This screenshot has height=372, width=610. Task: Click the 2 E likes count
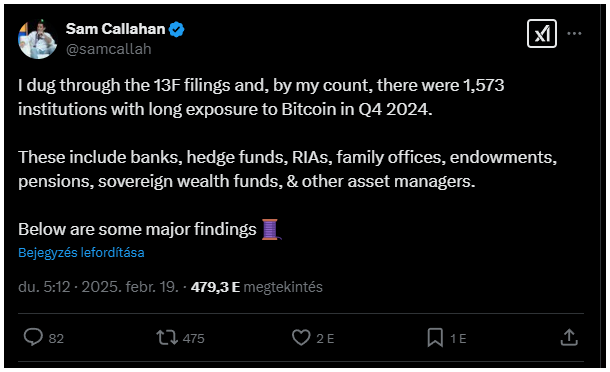[x=325, y=339]
